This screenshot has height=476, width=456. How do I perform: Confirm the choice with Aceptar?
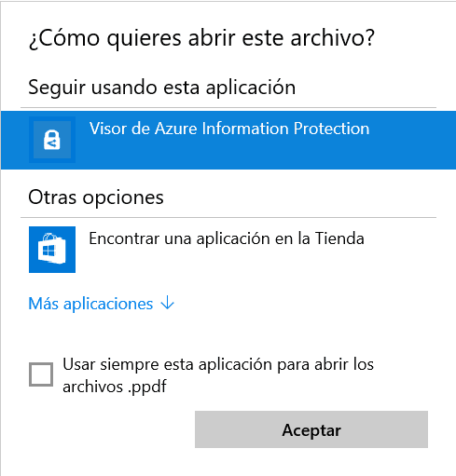coord(311,429)
